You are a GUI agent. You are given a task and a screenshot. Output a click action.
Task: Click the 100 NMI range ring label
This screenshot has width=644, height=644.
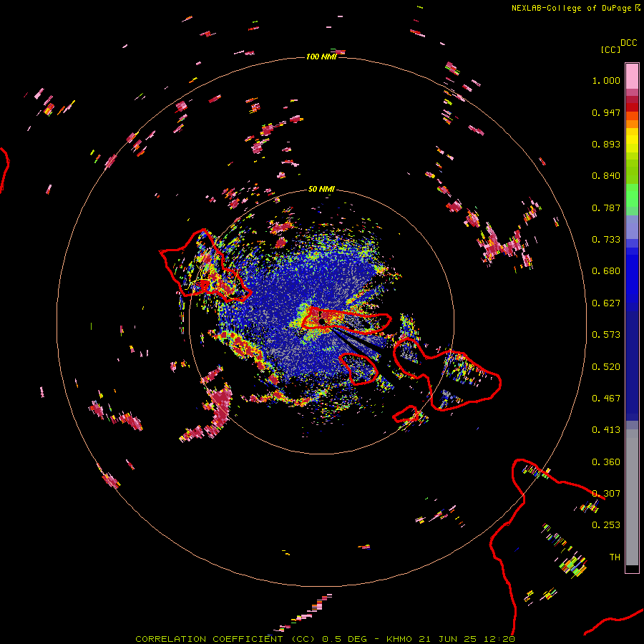(321, 57)
